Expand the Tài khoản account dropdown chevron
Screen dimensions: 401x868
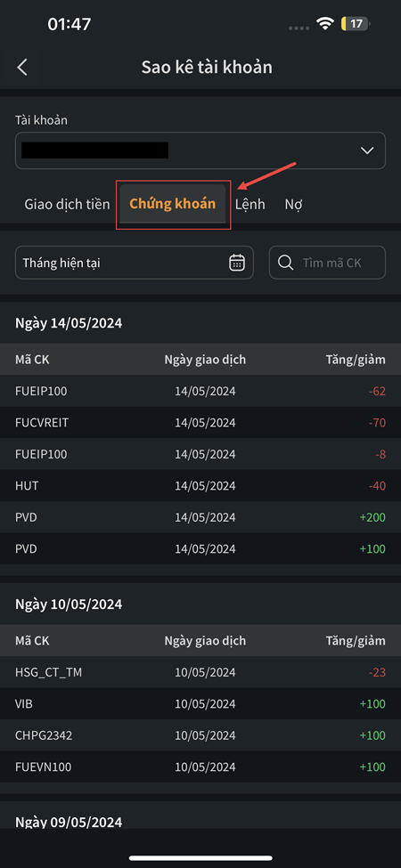366,150
